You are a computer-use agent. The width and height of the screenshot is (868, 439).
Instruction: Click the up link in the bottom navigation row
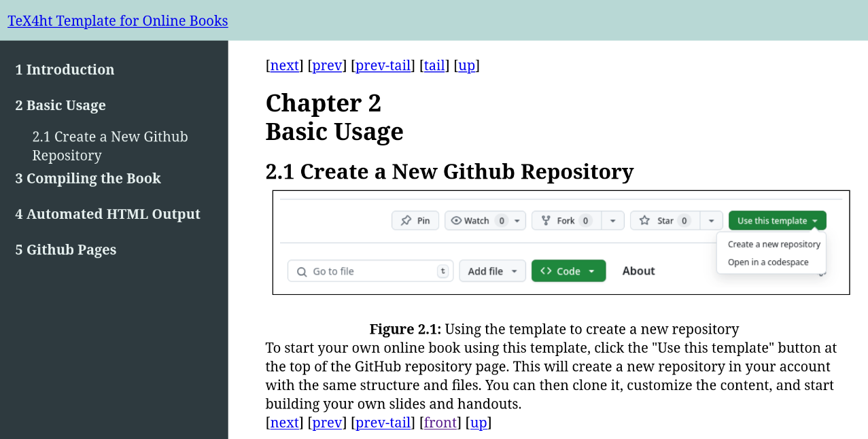479,423
